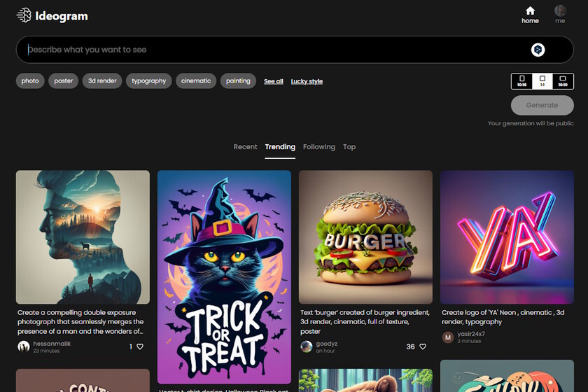
Task: Select the 10:16 portrait aspect ratio
Action: coord(521,81)
